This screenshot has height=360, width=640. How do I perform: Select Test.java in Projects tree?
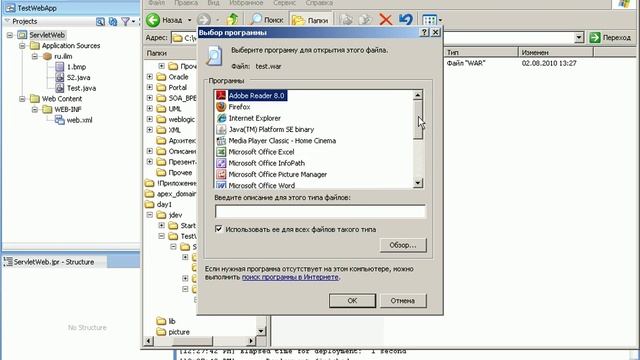tap(81, 88)
